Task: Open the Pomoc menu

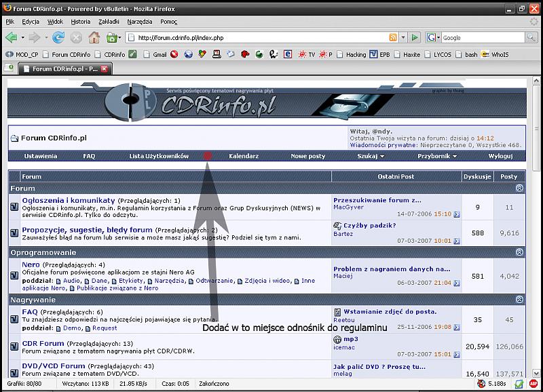Action: coord(168,22)
